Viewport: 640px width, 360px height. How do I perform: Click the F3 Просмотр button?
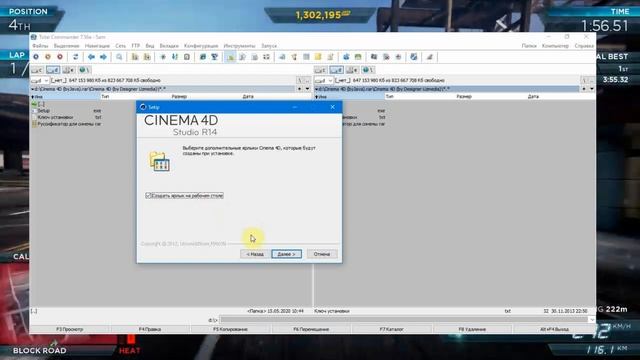point(70,329)
